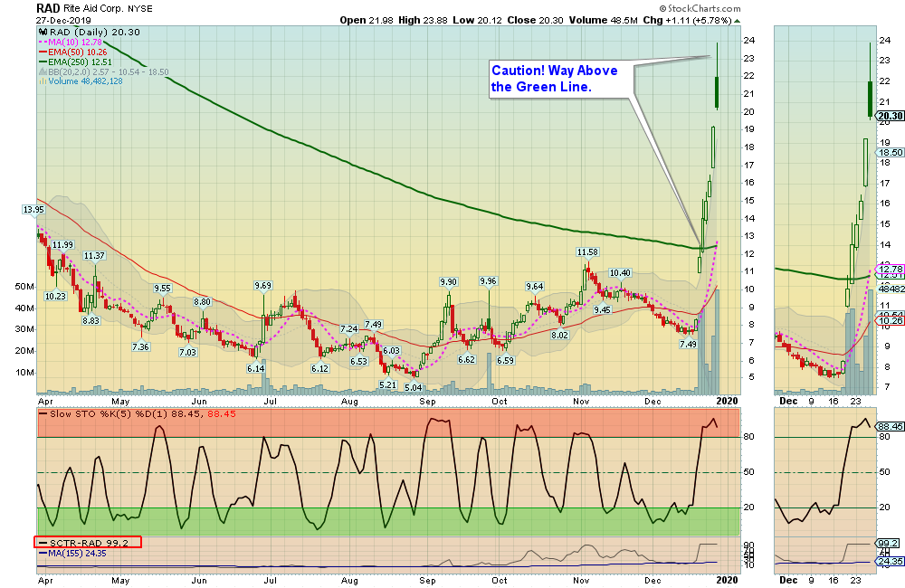Open the StockCharts.com attribution text
Viewport: 905px width, 588px height.
[700, 8]
